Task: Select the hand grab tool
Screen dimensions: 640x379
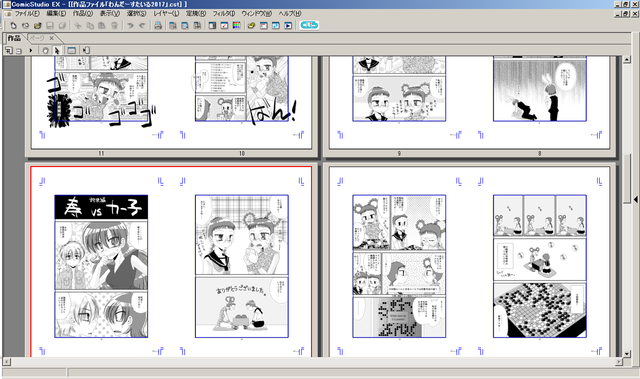Action: click(x=46, y=51)
